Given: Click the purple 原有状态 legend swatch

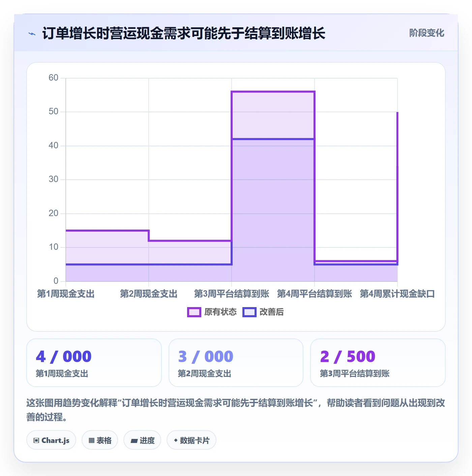Looking at the screenshot, I should click(194, 312).
